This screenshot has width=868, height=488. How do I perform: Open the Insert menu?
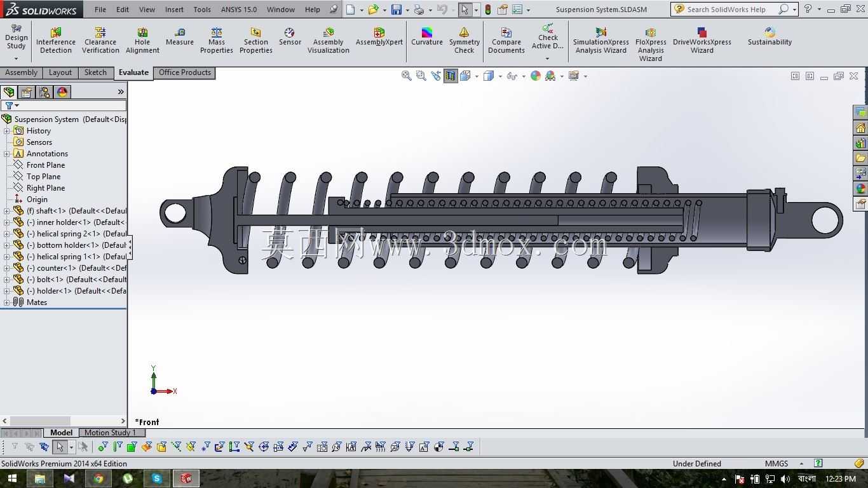pos(174,10)
